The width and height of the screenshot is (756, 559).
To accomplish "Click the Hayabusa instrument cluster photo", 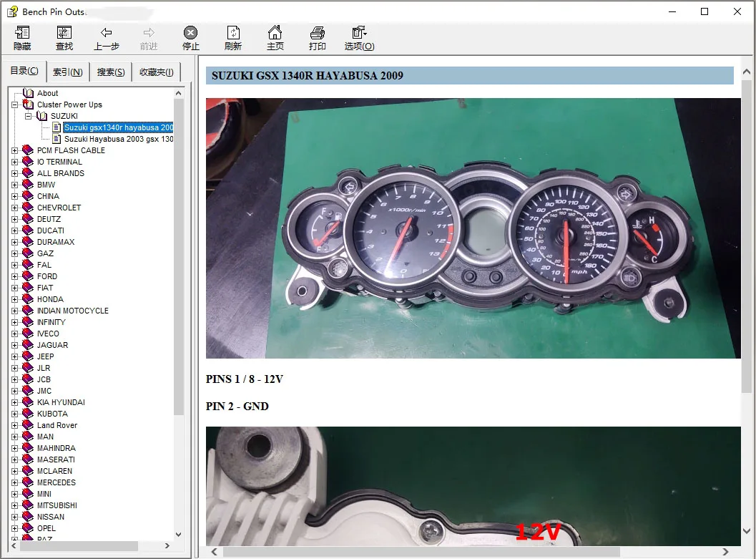I will 473,228.
